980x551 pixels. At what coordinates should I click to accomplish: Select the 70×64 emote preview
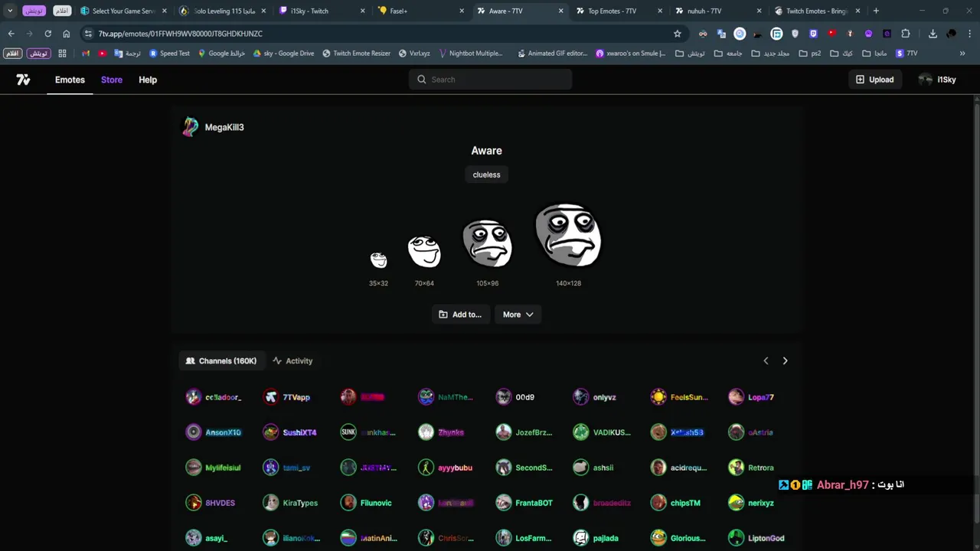click(424, 251)
